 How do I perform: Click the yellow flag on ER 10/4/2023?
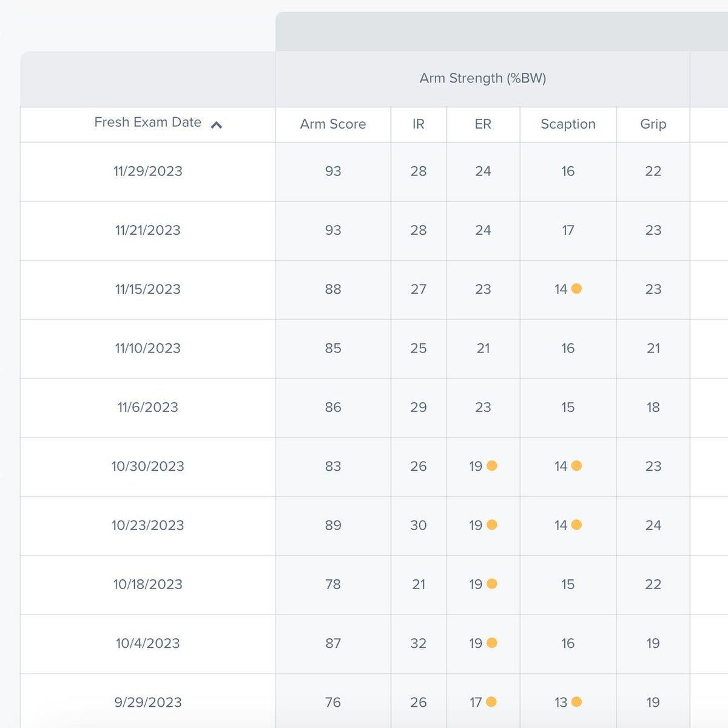pyautogui.click(x=492, y=642)
